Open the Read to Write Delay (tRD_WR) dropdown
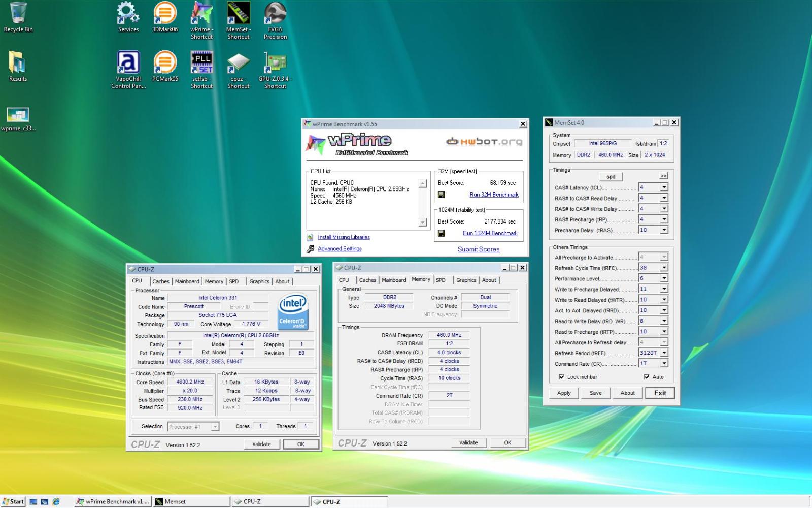The image size is (812, 508). click(664, 321)
